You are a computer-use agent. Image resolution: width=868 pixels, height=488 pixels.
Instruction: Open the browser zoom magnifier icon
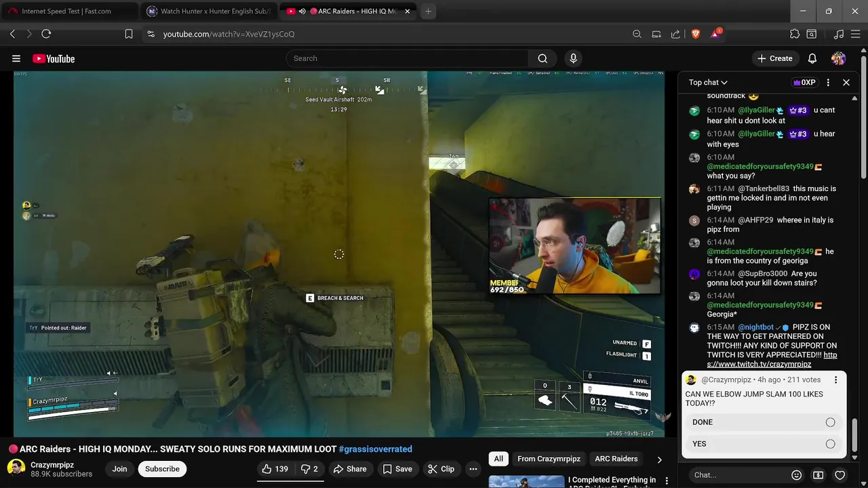[637, 34]
